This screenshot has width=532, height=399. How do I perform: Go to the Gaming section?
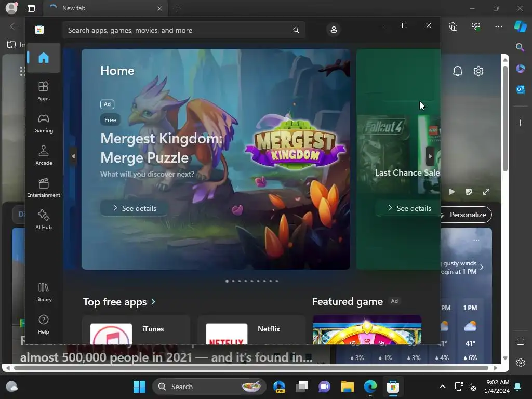(x=44, y=124)
